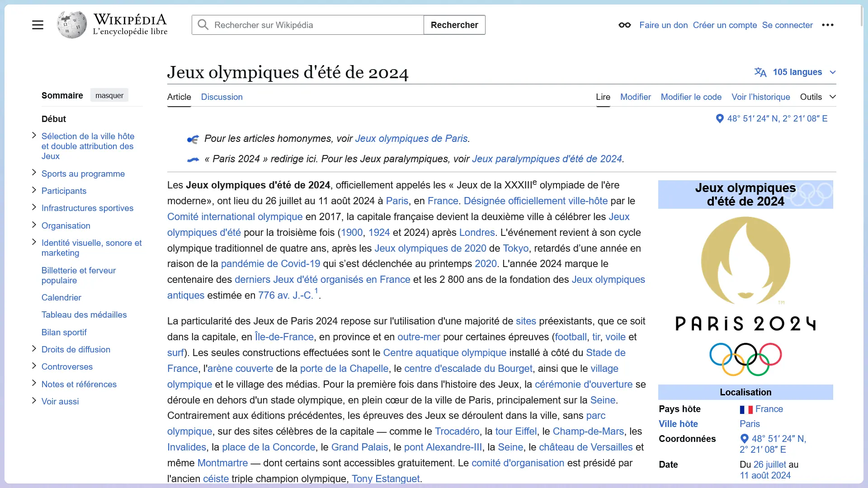Click the map pin beside top coordinates
Image resolution: width=868 pixels, height=488 pixels.
click(x=720, y=118)
